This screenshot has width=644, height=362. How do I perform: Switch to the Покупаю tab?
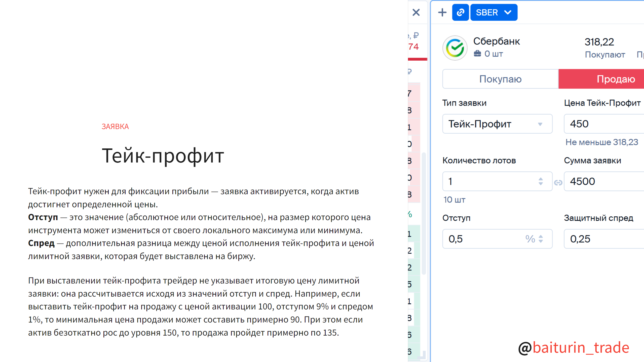[x=500, y=79]
